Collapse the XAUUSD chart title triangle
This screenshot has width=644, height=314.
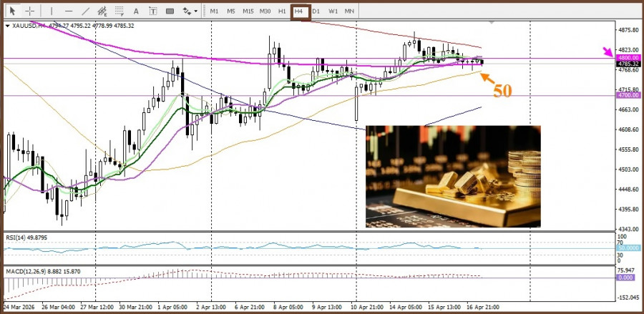coord(7,26)
